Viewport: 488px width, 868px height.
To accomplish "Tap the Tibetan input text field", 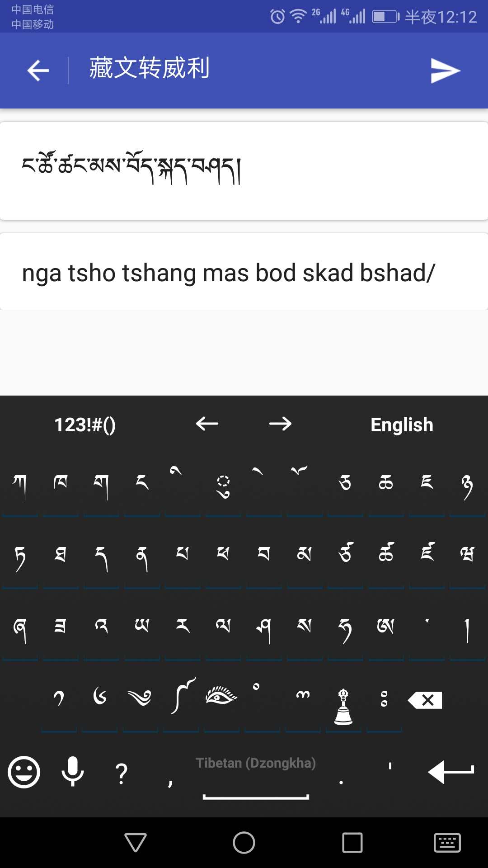I will (244, 171).
